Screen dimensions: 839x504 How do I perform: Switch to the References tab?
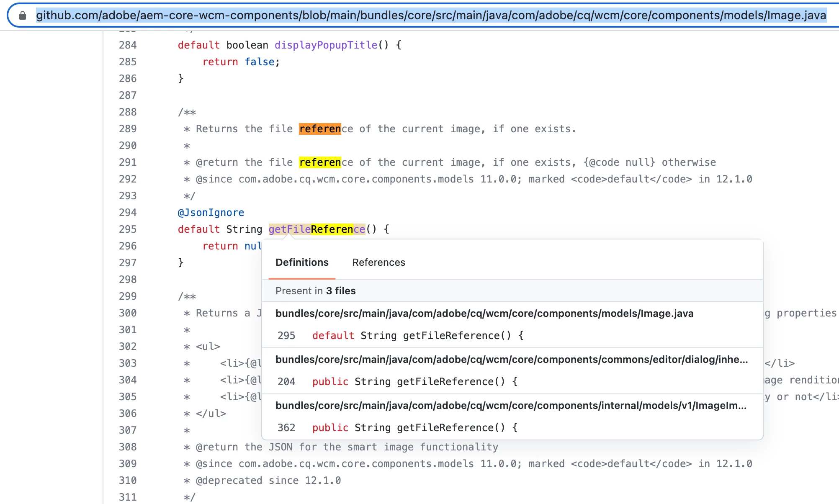point(378,262)
